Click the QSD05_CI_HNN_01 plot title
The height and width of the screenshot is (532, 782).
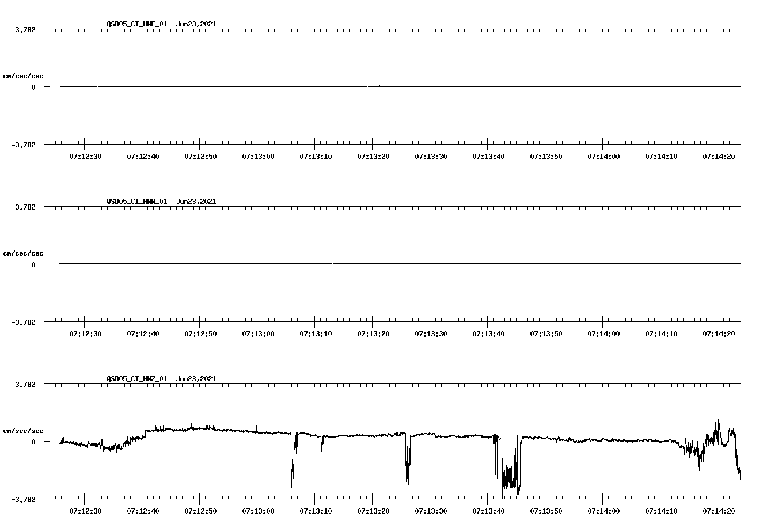click(161, 202)
